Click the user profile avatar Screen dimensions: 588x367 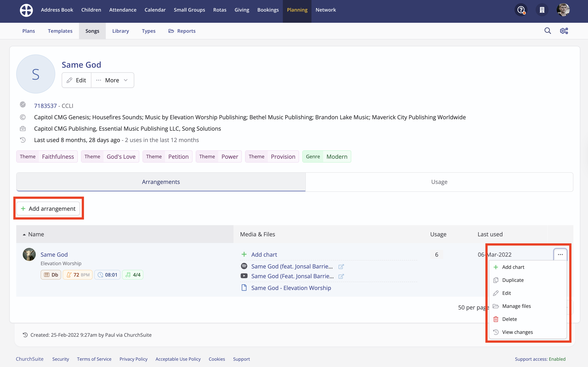click(563, 10)
